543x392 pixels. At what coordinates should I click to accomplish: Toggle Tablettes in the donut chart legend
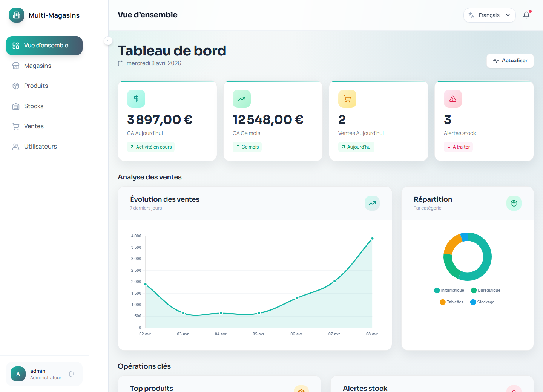point(451,302)
